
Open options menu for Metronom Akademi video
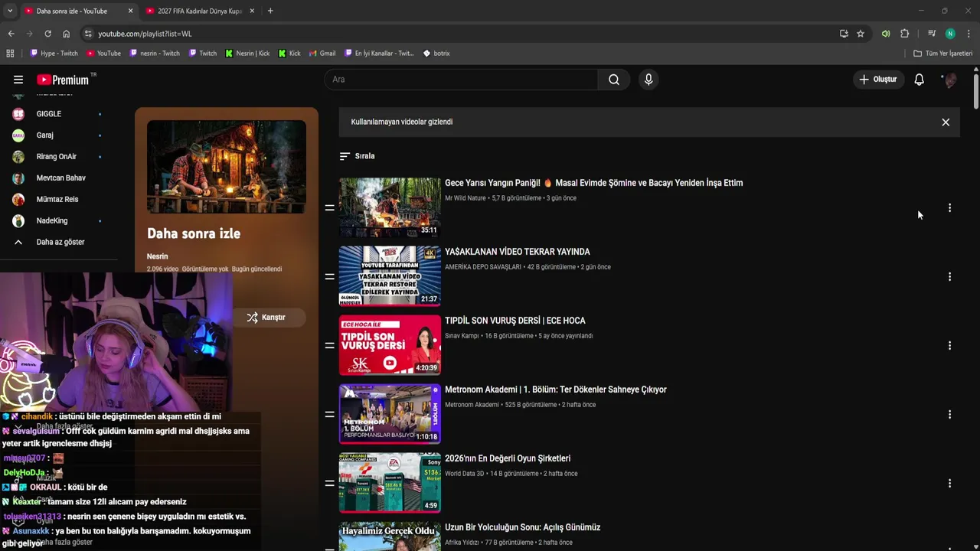[949, 414]
